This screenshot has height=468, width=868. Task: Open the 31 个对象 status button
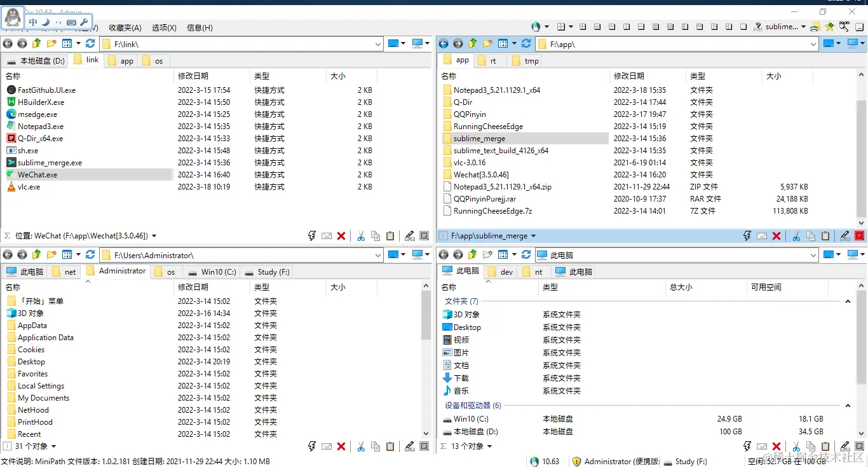point(31,446)
